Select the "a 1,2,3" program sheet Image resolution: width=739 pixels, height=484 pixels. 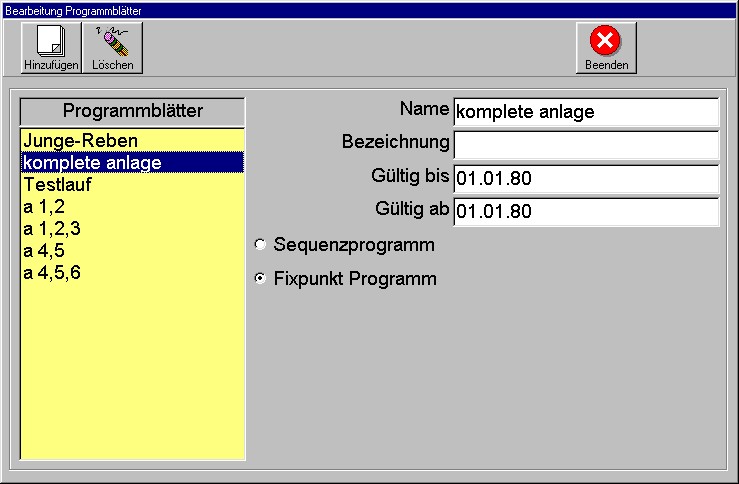(51, 228)
